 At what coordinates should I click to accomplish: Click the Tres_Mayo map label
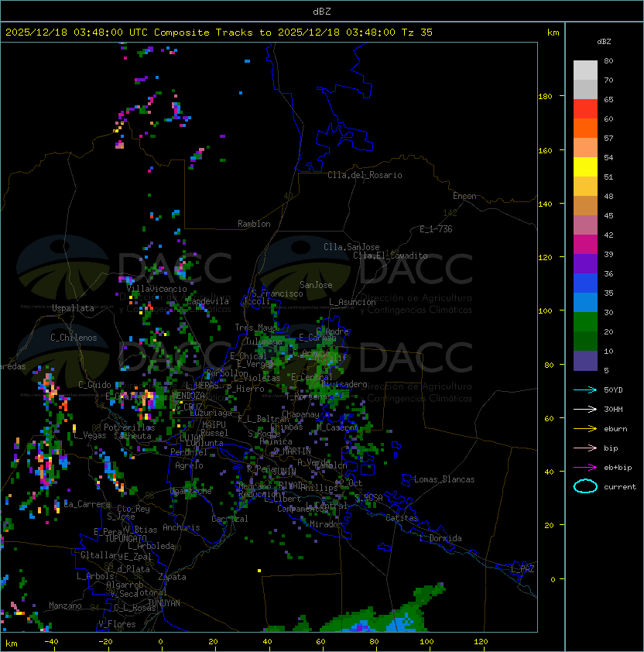point(256,328)
